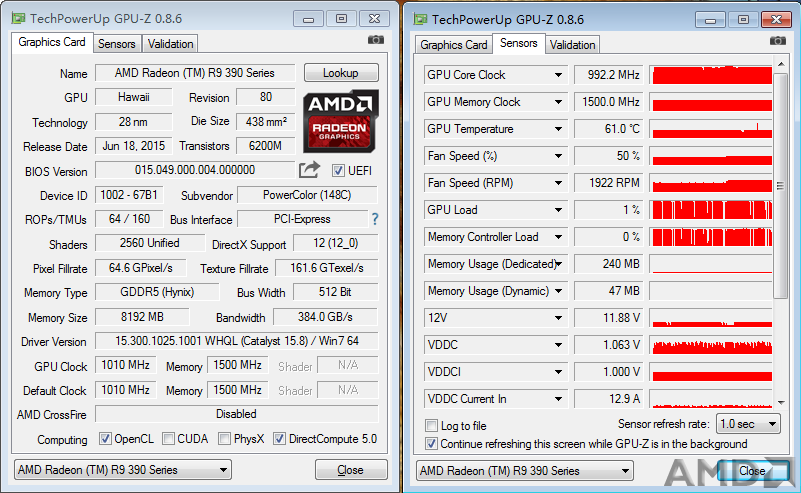801x493 pixels.
Task: Click the 992.2 MHz core clock value
Action: point(608,75)
